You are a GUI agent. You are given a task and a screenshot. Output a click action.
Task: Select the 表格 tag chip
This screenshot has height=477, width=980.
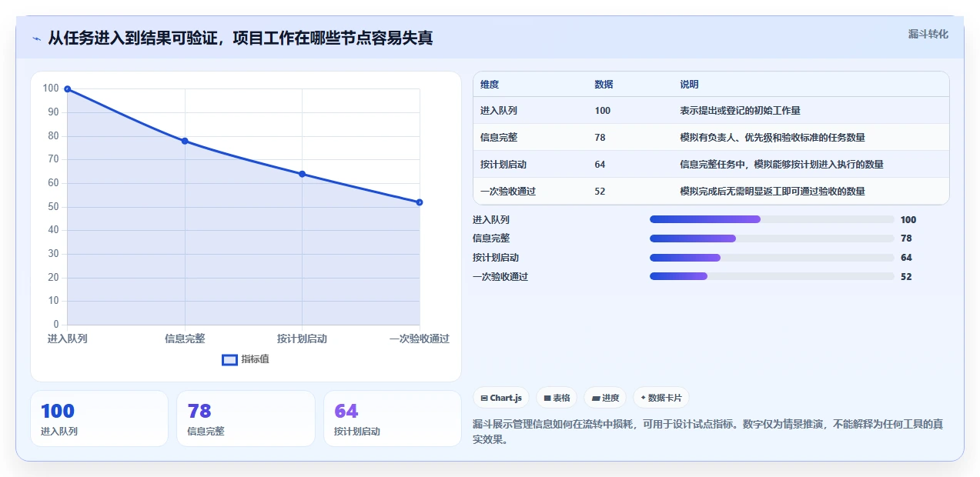tap(557, 398)
